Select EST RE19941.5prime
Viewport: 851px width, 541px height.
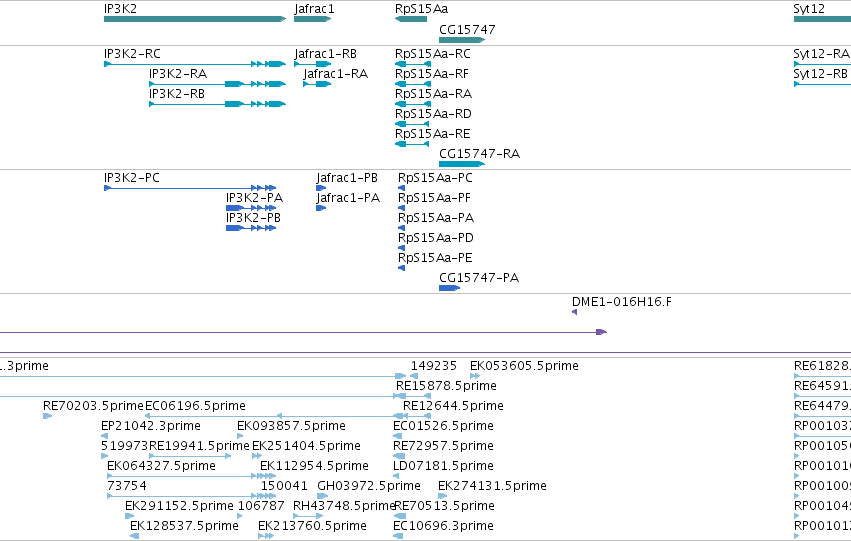190,456
